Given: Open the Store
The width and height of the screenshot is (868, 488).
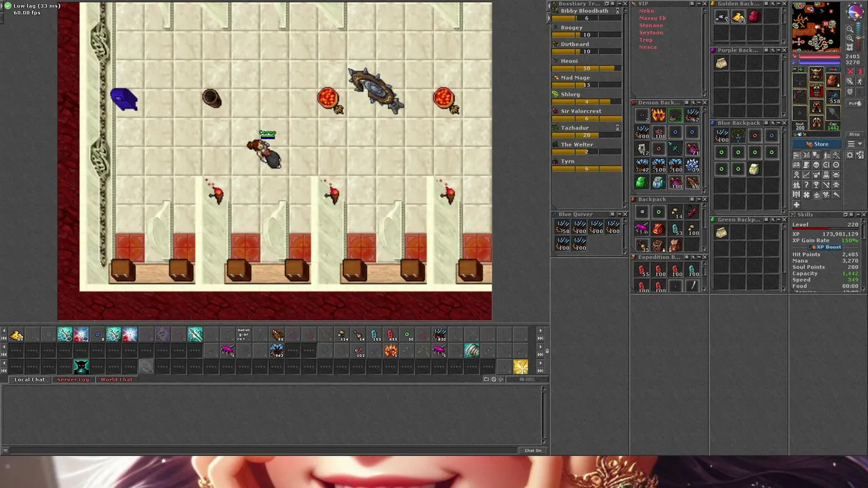Looking at the screenshot, I should pos(816,144).
